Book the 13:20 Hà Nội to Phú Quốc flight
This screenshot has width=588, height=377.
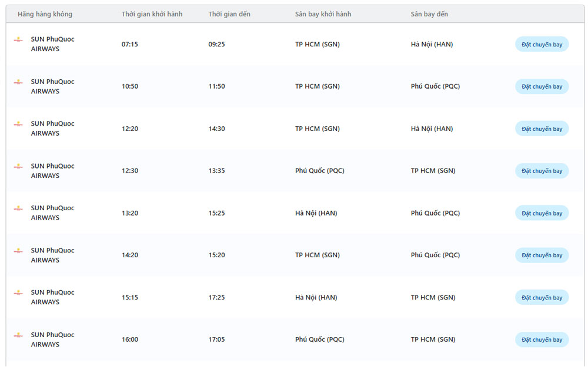[542, 213]
